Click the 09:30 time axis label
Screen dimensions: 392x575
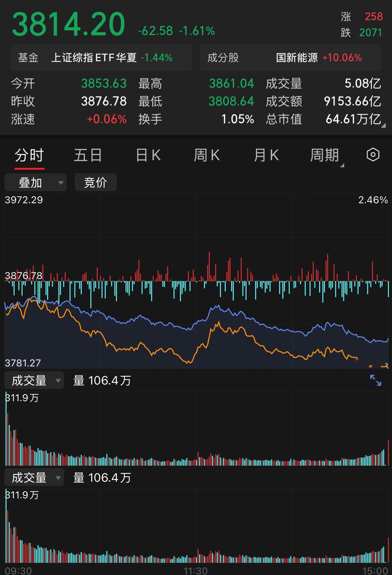pos(18,571)
